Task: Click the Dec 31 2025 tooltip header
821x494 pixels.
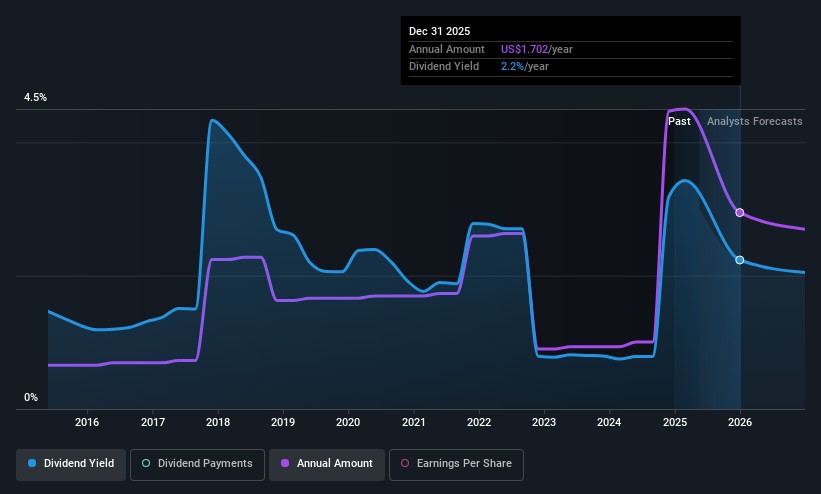Action: click(x=439, y=31)
